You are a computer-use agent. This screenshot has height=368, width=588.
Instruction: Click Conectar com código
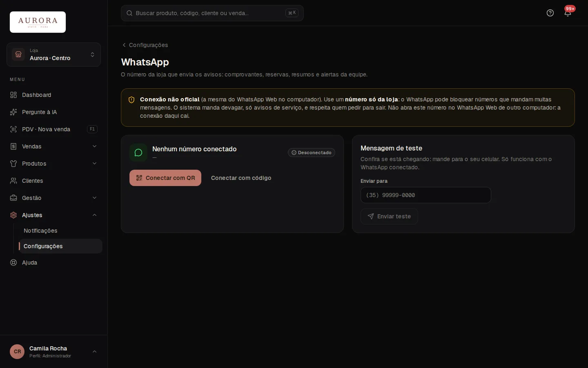coord(241,178)
